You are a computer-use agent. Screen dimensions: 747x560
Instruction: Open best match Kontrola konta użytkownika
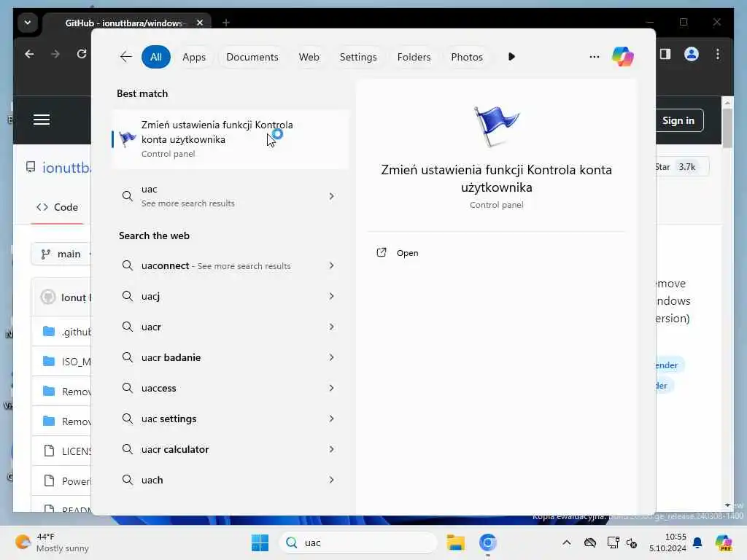point(230,139)
